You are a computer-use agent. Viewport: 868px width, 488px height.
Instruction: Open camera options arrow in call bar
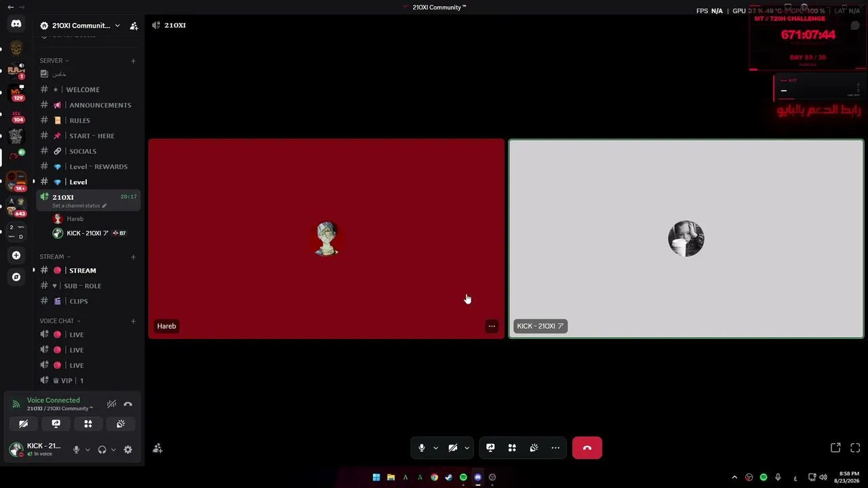pyautogui.click(x=467, y=448)
